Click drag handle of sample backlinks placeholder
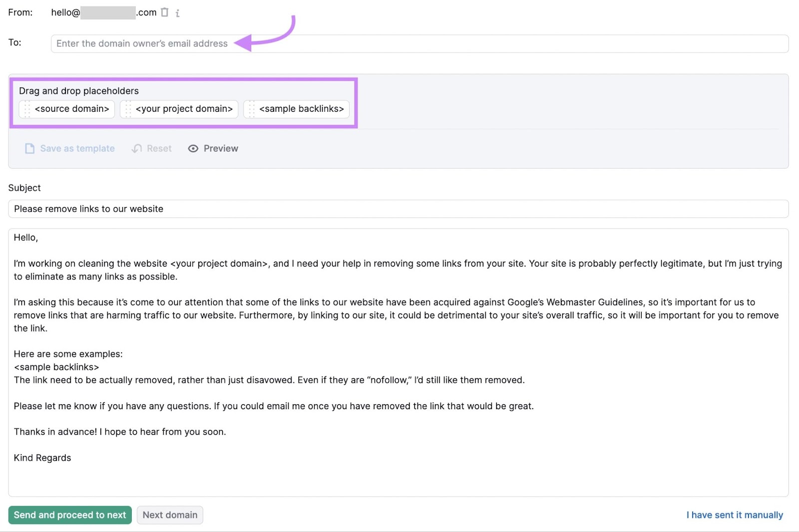 (252, 109)
